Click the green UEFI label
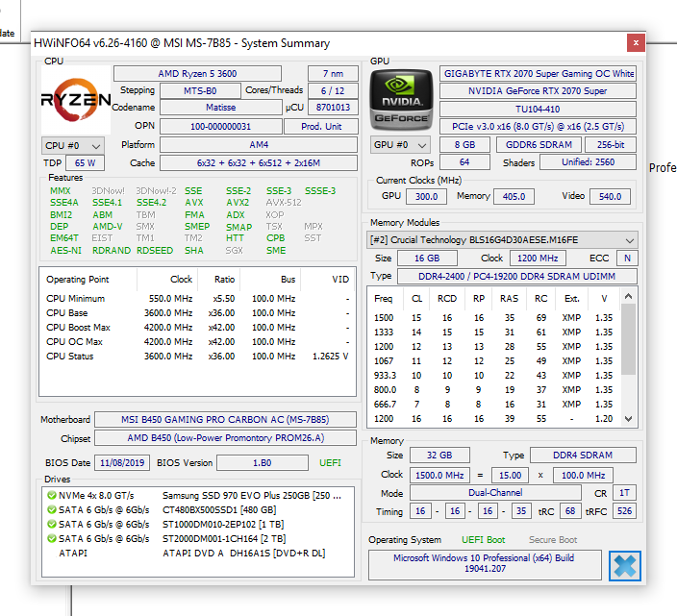The image size is (677, 616). (330, 463)
